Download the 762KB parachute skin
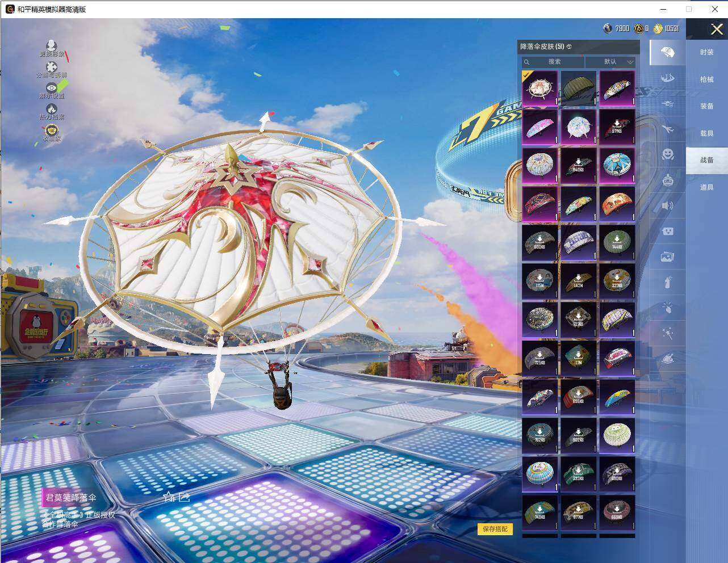 point(540,435)
